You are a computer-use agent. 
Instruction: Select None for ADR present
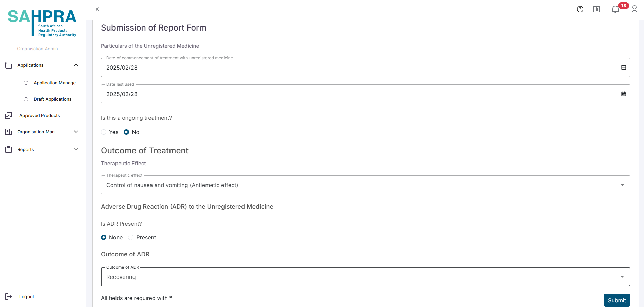(104, 237)
